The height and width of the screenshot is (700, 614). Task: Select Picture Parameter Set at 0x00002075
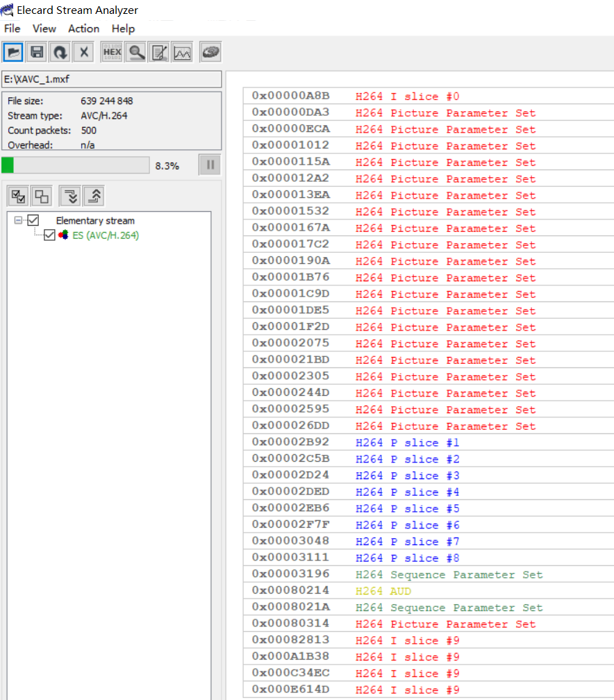click(429, 343)
